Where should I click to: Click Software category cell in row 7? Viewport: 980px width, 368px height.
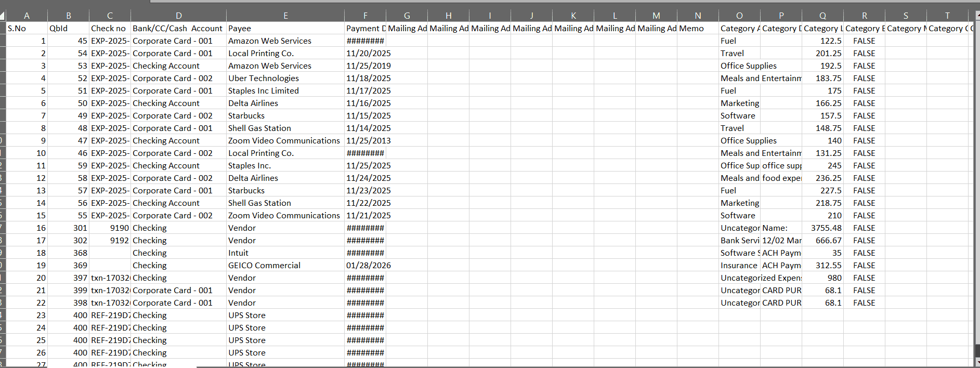739,115
